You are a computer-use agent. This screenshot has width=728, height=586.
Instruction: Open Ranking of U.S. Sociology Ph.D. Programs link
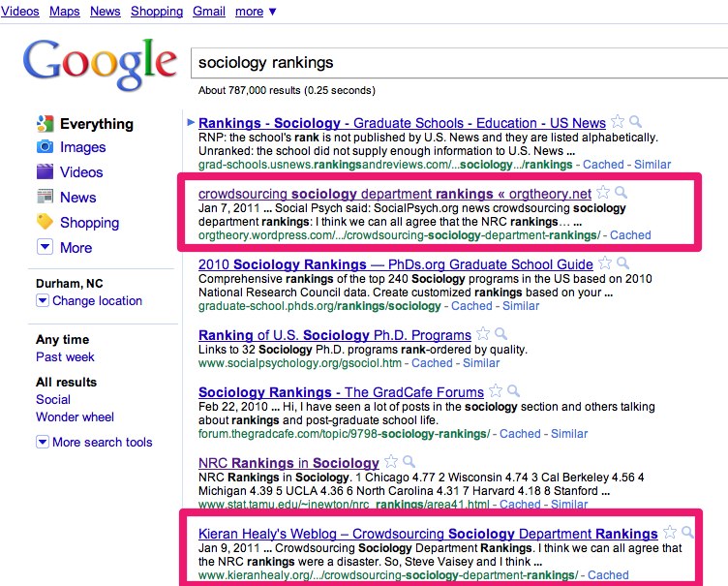coord(335,334)
